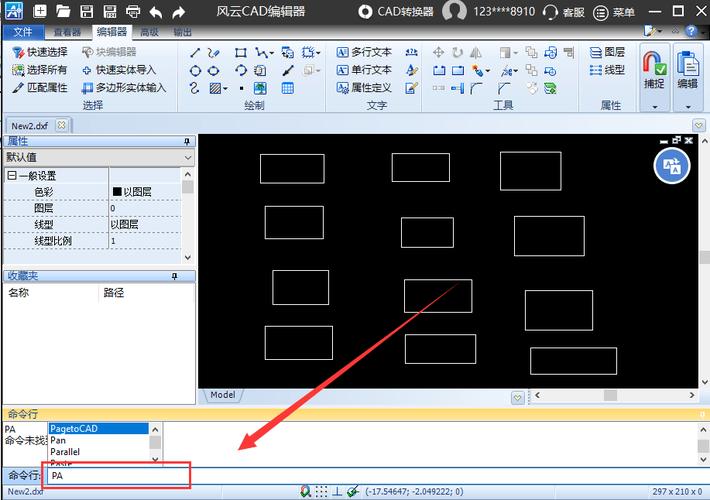Viewport: 710px width, 500px height.
Task: Collapse the 一般设置 group
Action: pyautogui.click(x=12, y=176)
